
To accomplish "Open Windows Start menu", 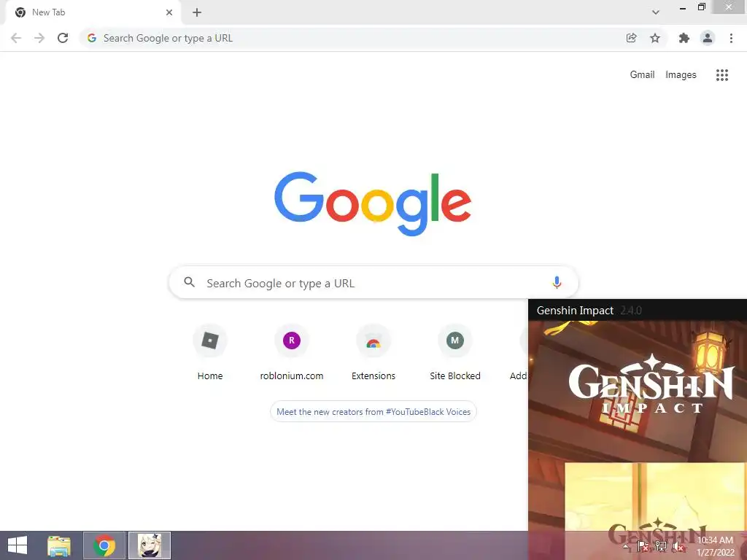I will coord(18,545).
